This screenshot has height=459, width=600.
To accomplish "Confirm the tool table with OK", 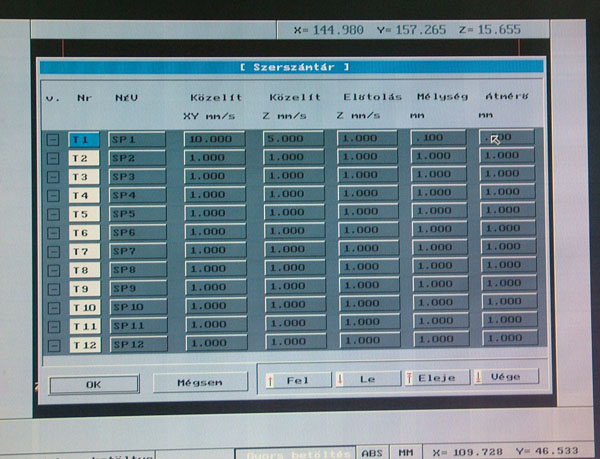I will pos(93,383).
